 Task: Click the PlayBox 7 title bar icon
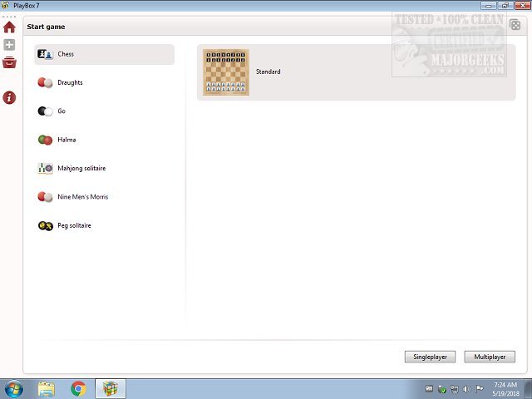[x=5, y=6]
